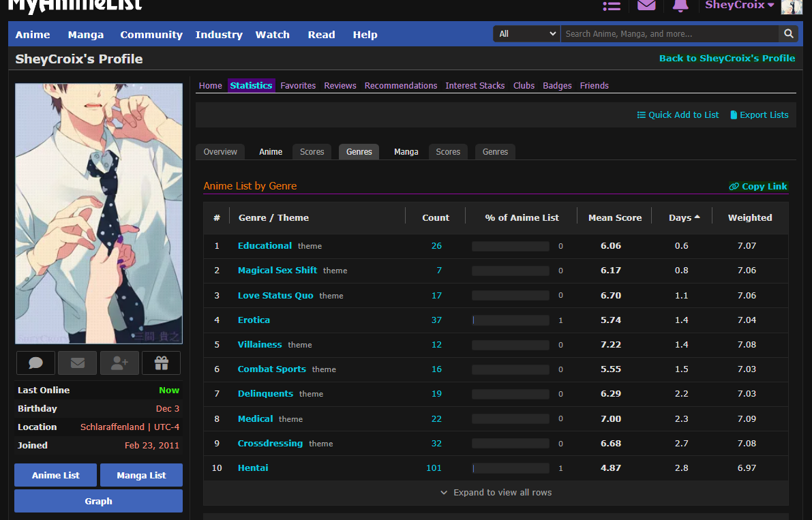This screenshot has width=812, height=520.
Task: Sort by % of Anime List column
Action: coord(522,218)
